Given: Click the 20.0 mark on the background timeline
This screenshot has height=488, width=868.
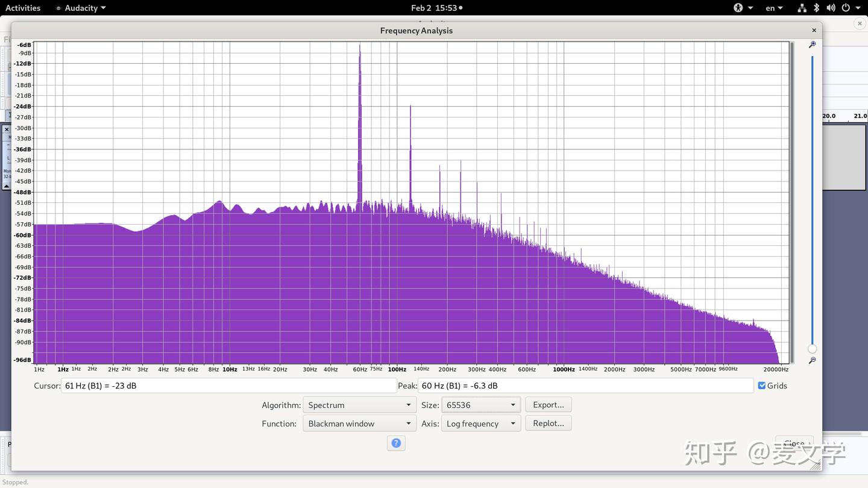Looking at the screenshot, I should coord(829,116).
